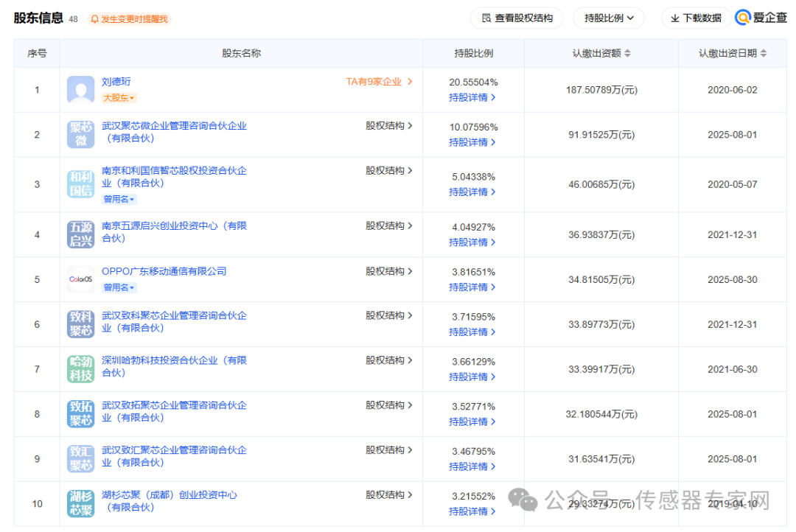Image resolution: width=796 pixels, height=532 pixels.
Task: Click 刘德珩 avatar icon
Action: pos(80,90)
